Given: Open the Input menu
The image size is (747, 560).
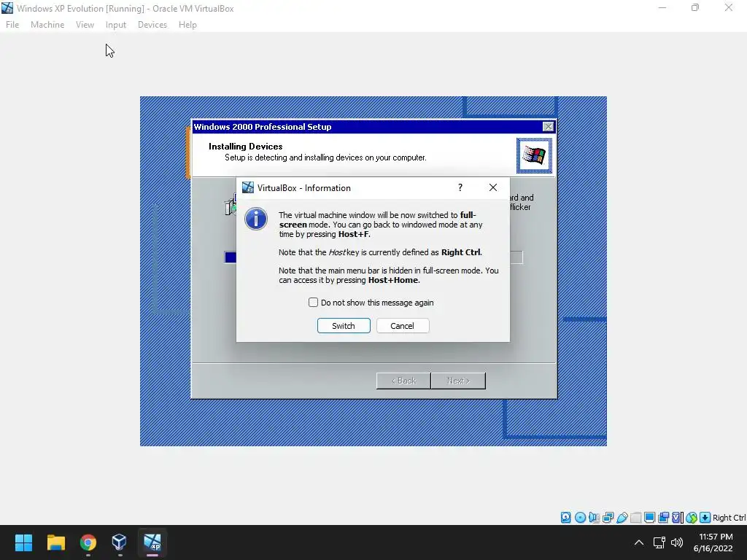Looking at the screenshot, I should click(x=116, y=25).
